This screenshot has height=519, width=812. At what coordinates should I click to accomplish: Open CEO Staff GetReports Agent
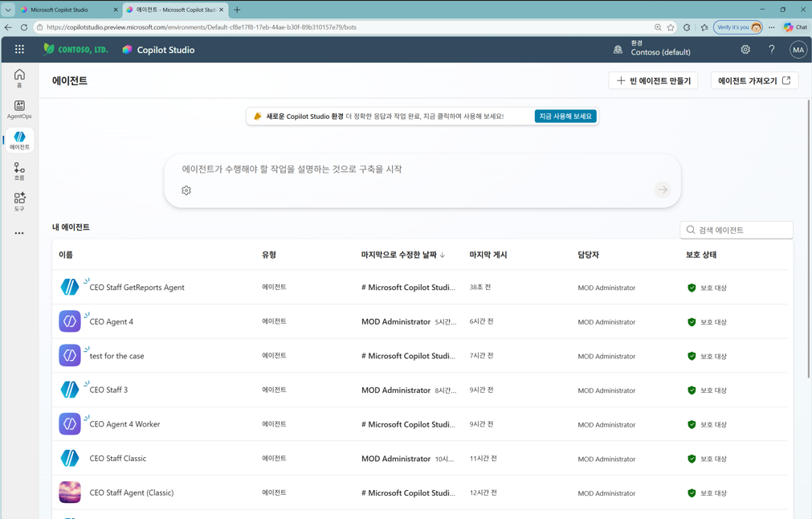pyautogui.click(x=137, y=287)
